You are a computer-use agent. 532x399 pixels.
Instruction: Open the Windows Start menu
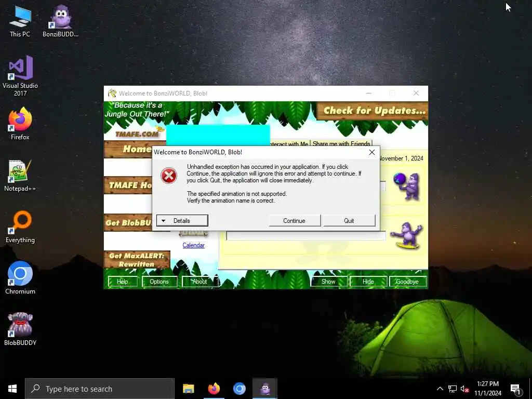point(12,389)
